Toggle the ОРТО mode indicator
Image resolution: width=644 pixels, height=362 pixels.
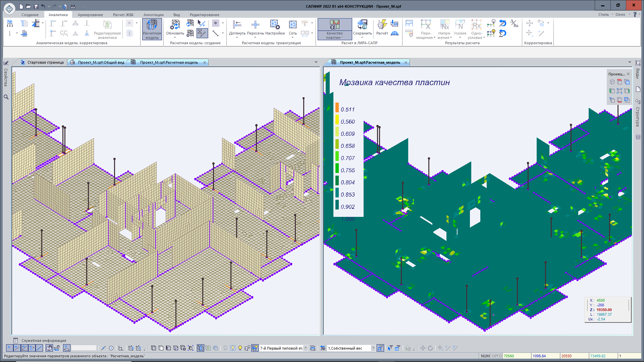click(496, 356)
